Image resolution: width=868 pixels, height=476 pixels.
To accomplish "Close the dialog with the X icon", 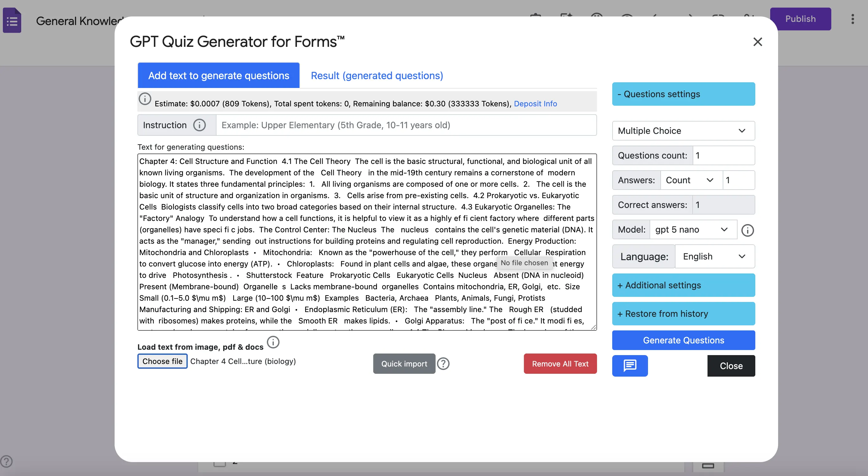I will 758,42.
